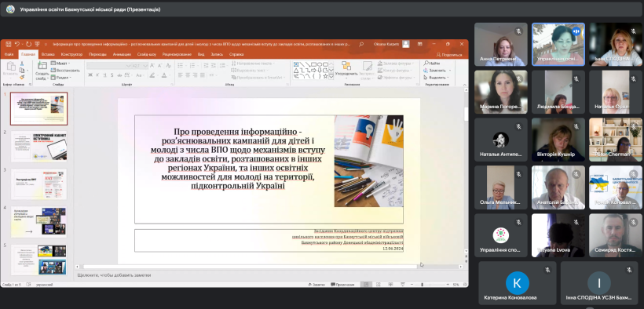Toggle bold Ж formatting
644x309 pixels.
(x=90, y=75)
